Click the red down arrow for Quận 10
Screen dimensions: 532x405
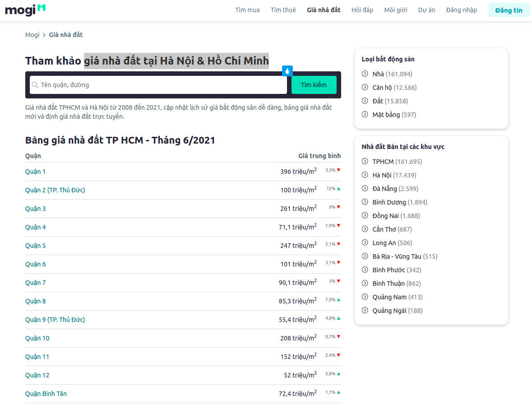338,336
